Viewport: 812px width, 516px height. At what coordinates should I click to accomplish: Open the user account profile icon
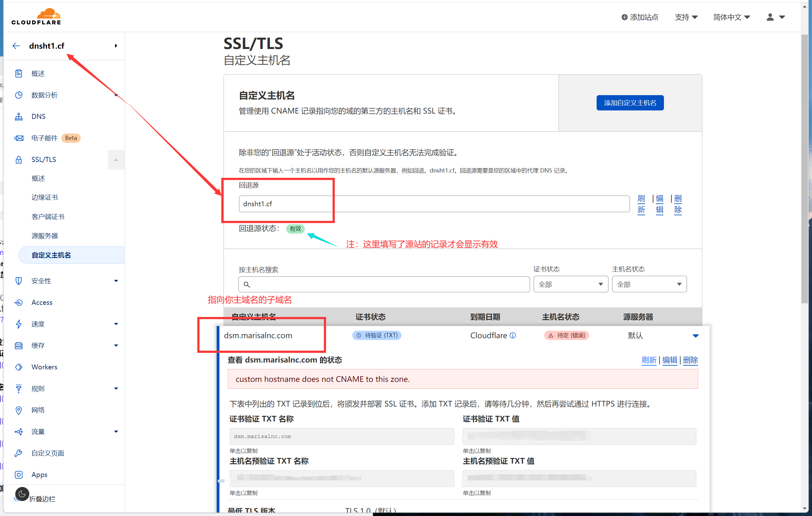click(770, 17)
